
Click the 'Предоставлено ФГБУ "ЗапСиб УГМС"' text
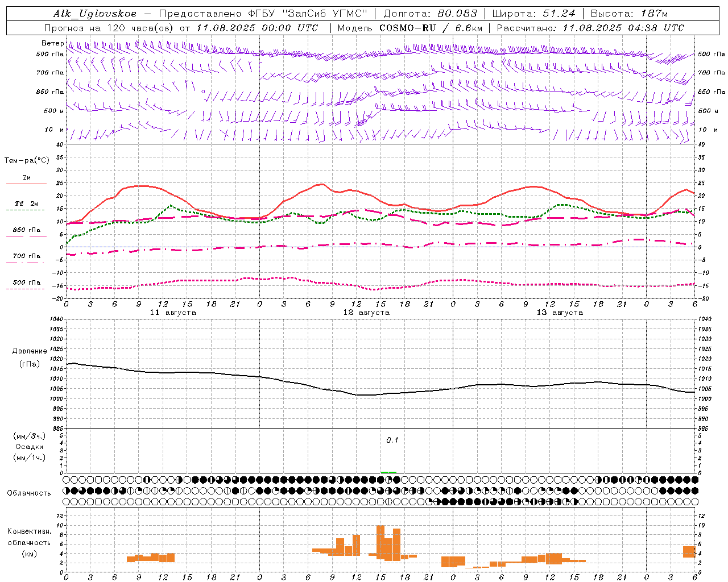263,14
